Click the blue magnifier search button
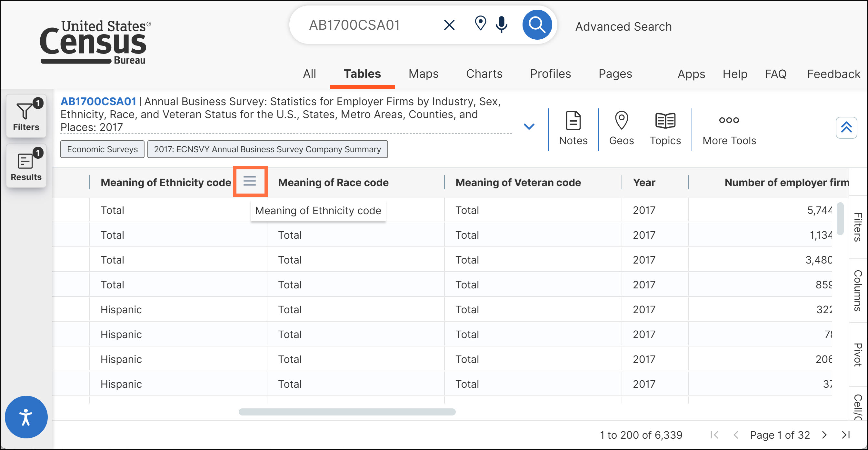Screen dimensions: 868x450 (537, 25)
